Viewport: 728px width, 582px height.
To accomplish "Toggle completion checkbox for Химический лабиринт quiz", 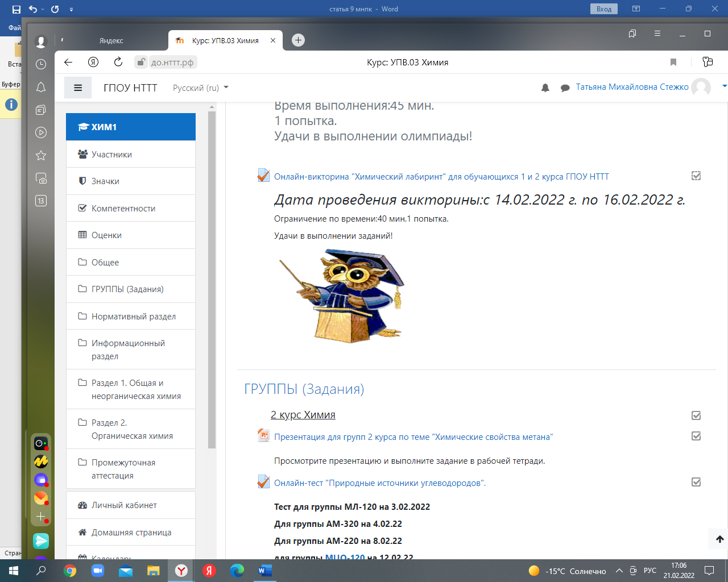I will coord(696,176).
